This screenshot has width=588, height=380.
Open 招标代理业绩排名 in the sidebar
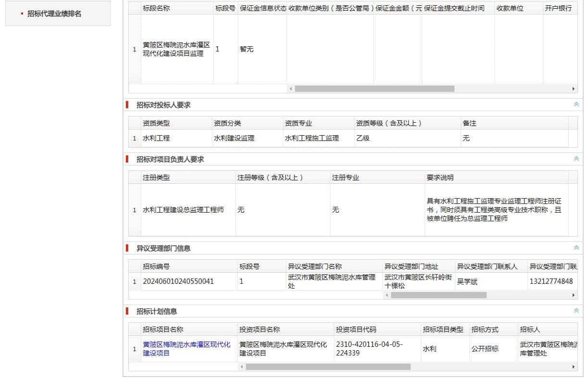click(54, 13)
